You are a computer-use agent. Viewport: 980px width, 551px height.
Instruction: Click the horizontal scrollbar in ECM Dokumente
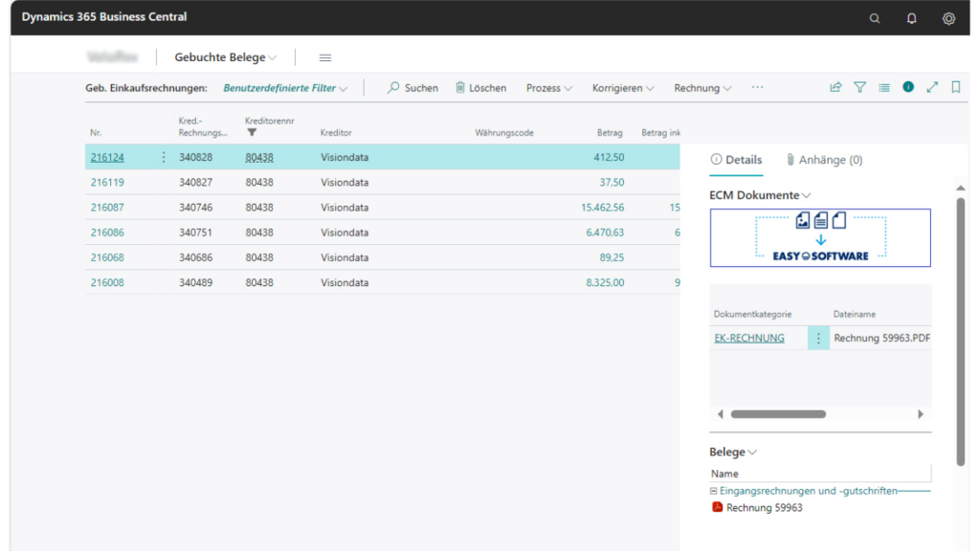point(778,414)
